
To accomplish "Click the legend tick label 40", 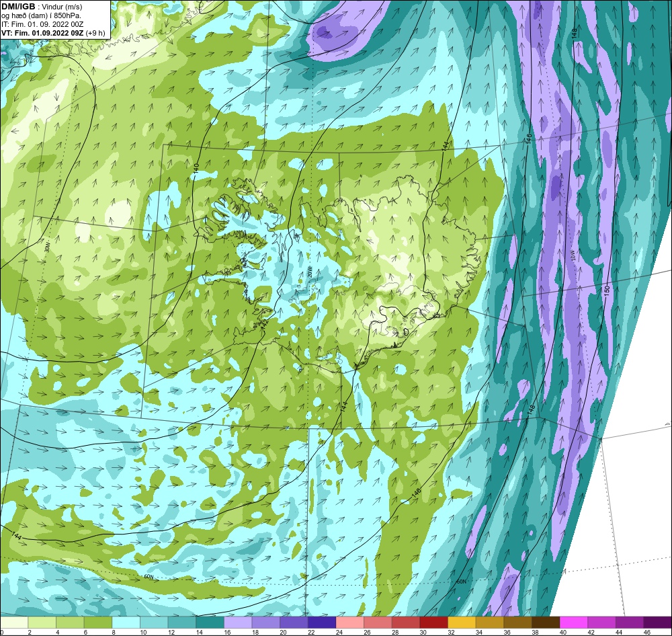I will click(563, 632).
